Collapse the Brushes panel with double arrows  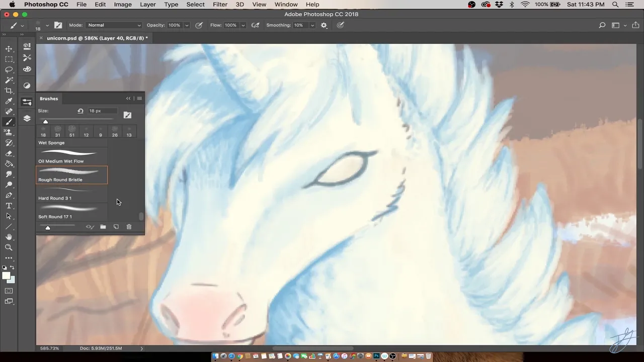point(128,99)
